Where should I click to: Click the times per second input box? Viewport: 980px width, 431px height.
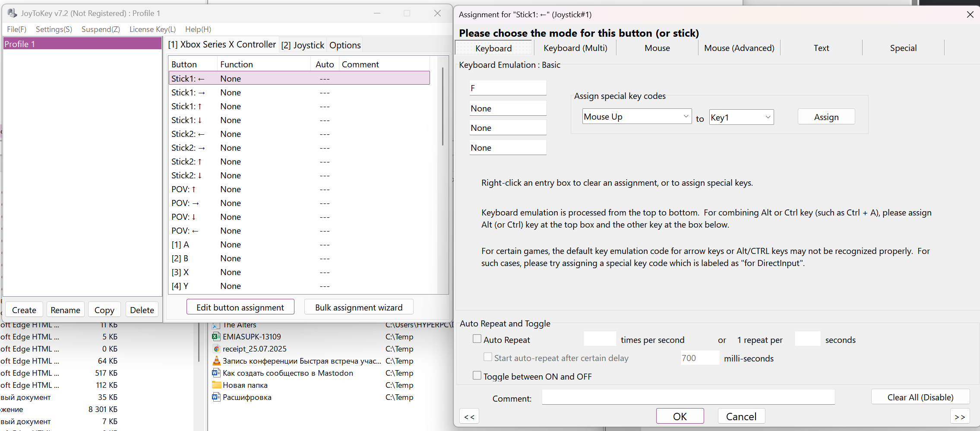click(x=600, y=339)
